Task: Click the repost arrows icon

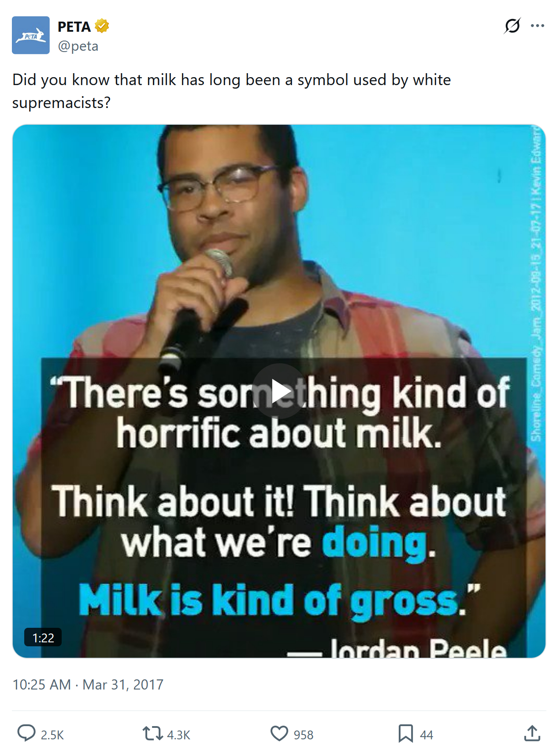Action: (152, 734)
